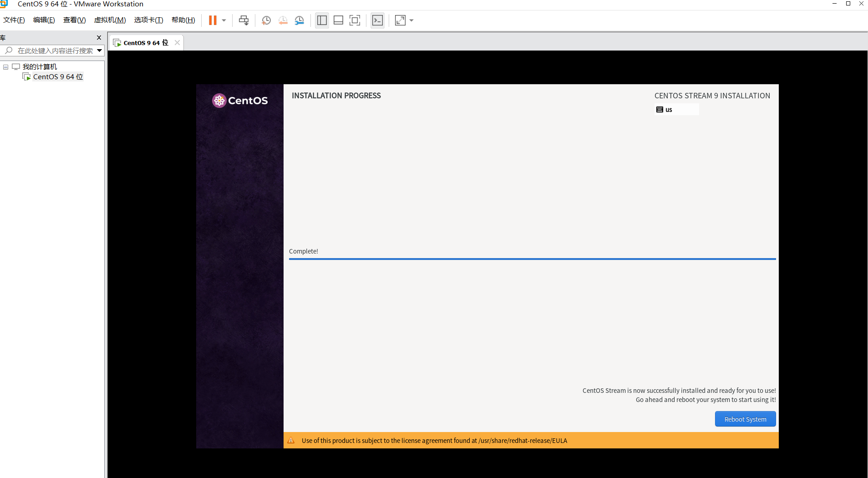Click the CentOS logo
Screen dimensions: 868x478
coord(240,101)
